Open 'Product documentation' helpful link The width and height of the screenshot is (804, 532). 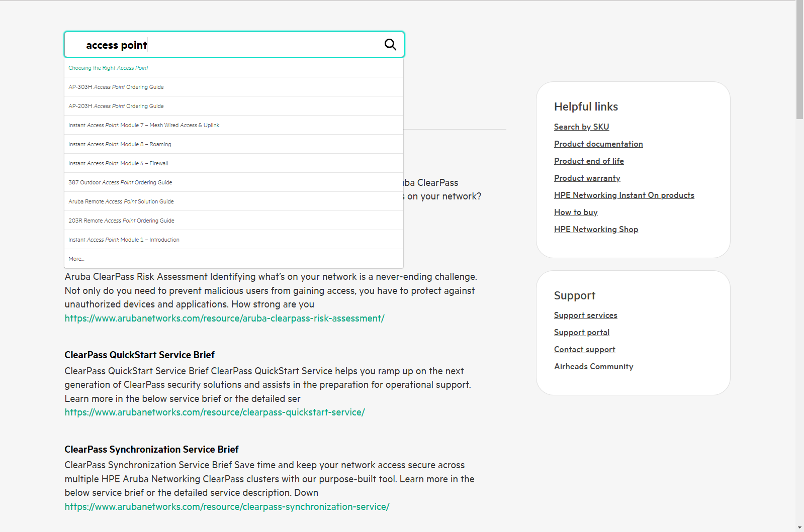point(598,144)
